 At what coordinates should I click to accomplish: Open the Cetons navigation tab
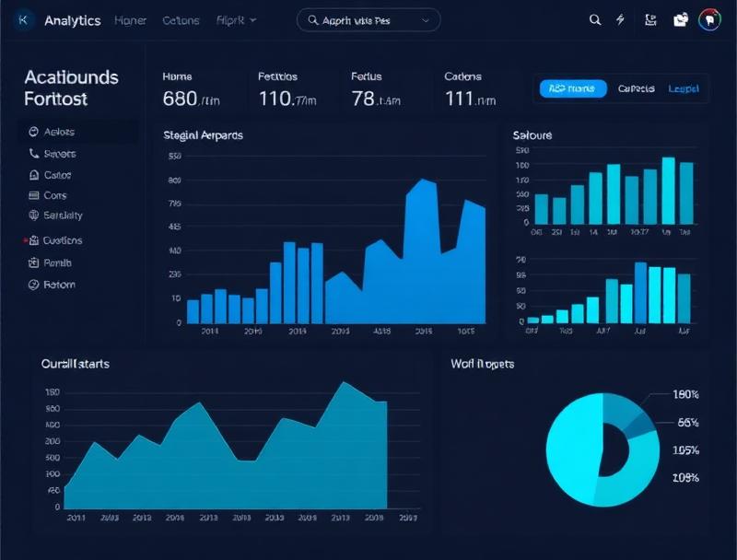coord(181,20)
